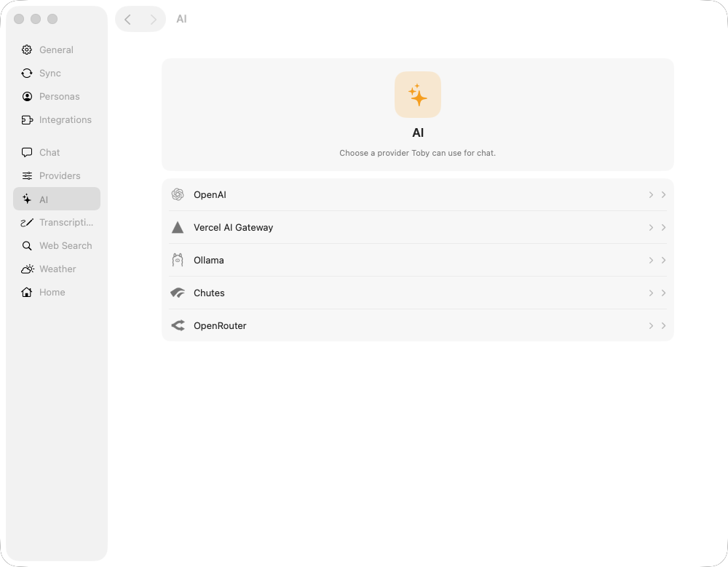The width and height of the screenshot is (728, 567).
Task: Click the Integrations plug icon
Action: click(27, 120)
